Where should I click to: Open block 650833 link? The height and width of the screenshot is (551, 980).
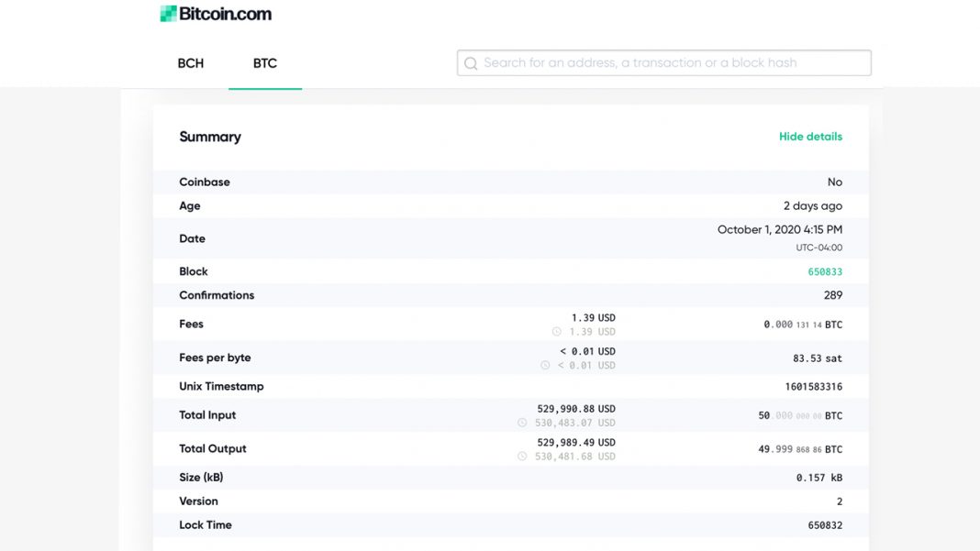pyautogui.click(x=825, y=271)
